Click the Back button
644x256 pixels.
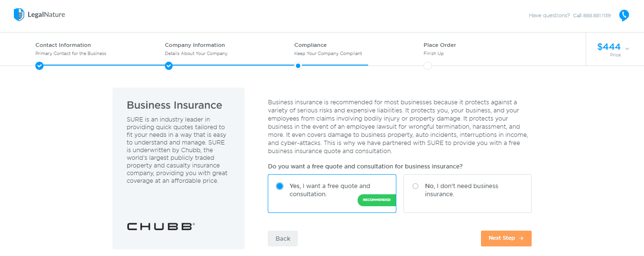tap(283, 238)
